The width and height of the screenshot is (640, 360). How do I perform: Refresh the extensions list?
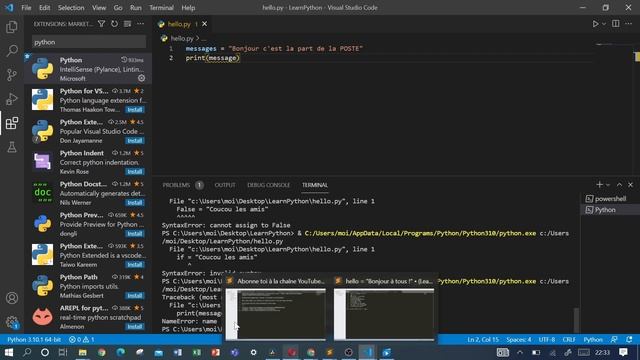point(114,24)
